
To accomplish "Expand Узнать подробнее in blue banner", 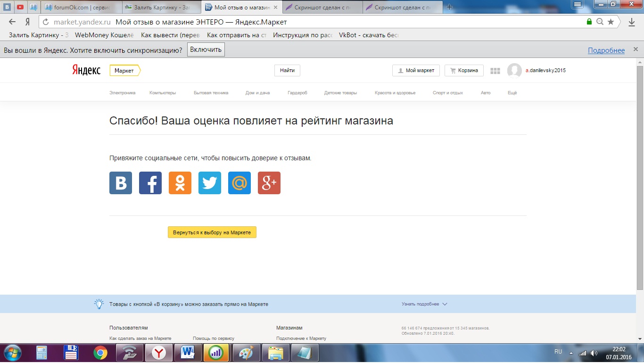I will click(x=424, y=304).
